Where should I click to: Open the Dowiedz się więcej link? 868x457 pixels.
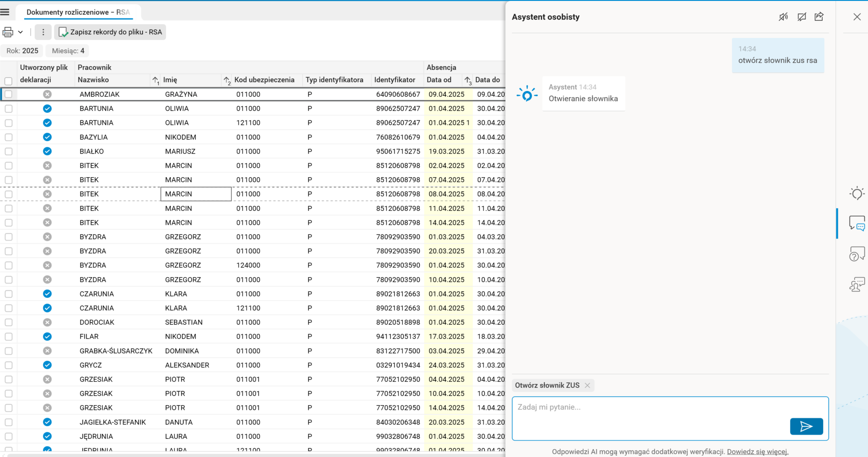pos(757,451)
